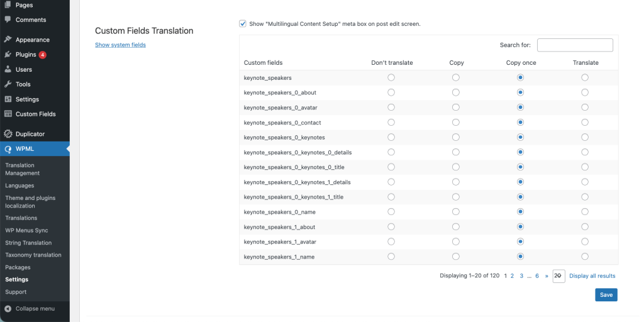Click the Plugins plug icon

point(8,55)
